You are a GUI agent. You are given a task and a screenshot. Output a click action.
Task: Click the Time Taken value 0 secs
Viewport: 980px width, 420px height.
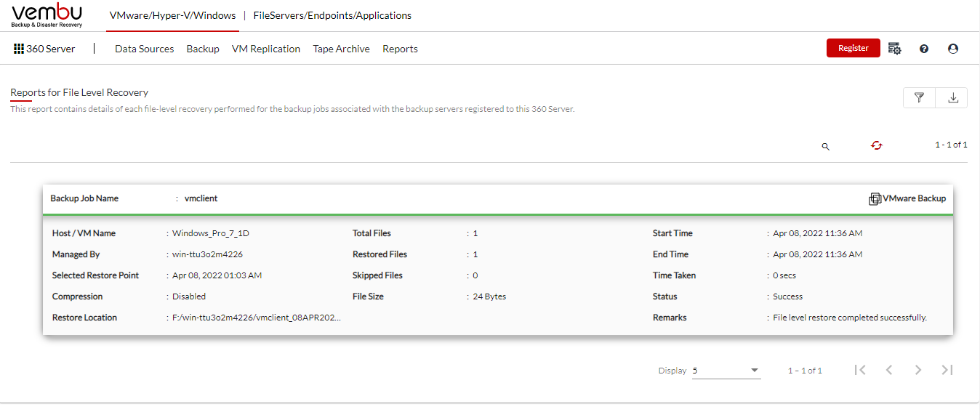[x=786, y=275]
